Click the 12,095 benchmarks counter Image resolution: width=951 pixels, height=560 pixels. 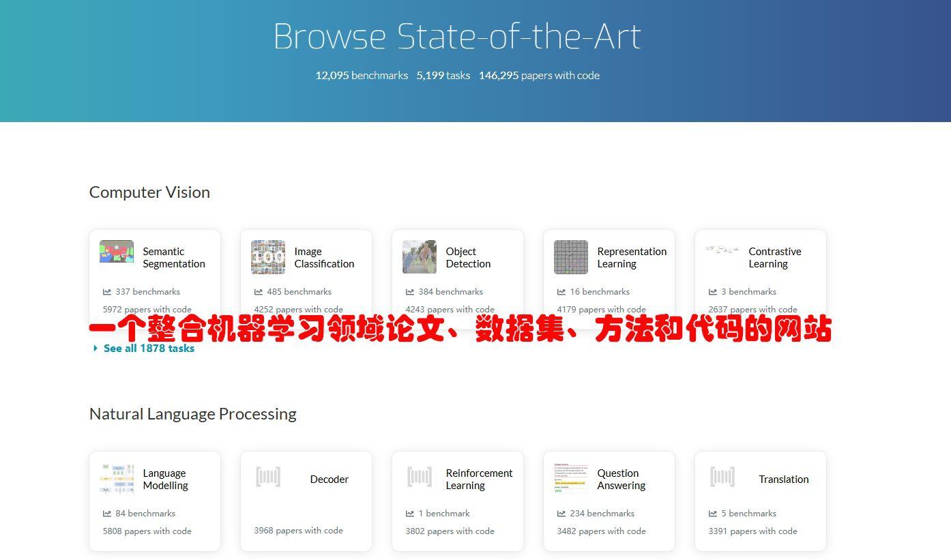click(362, 76)
